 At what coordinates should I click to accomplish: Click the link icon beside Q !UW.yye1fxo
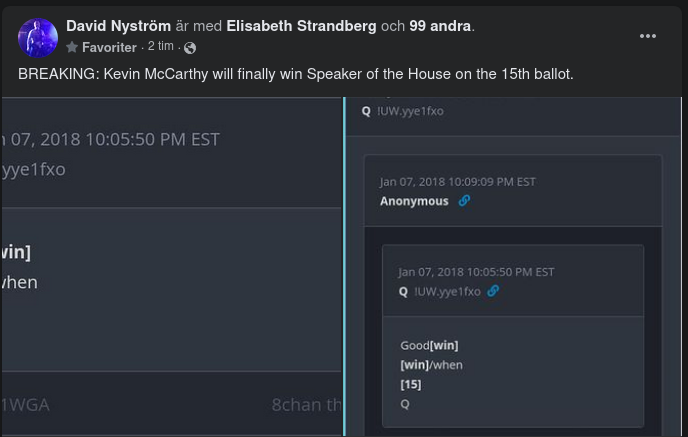493,291
